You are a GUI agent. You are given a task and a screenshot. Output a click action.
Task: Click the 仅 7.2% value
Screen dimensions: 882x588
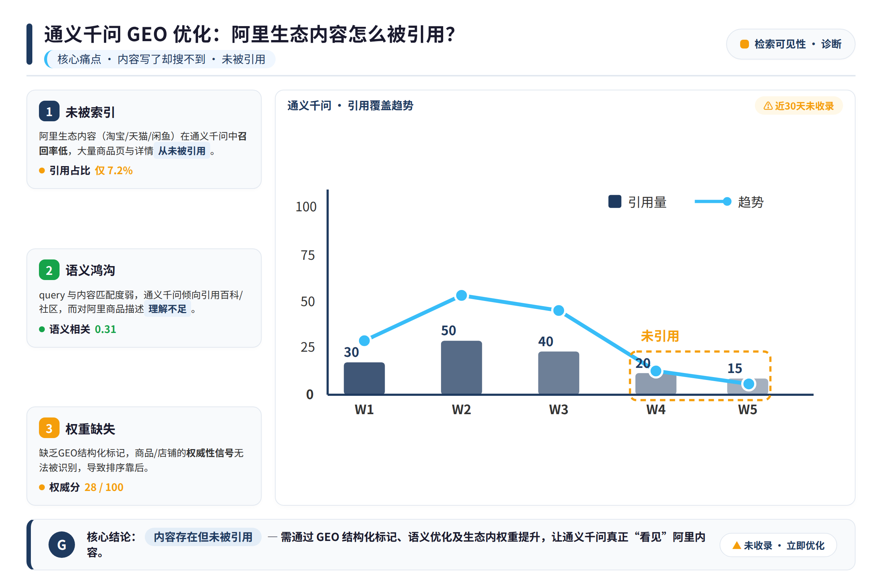coord(114,171)
